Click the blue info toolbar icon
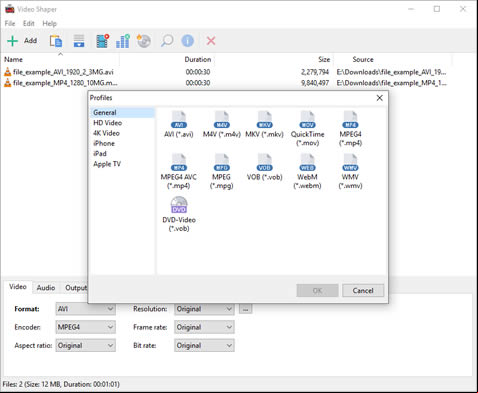The image size is (478, 393). (188, 41)
